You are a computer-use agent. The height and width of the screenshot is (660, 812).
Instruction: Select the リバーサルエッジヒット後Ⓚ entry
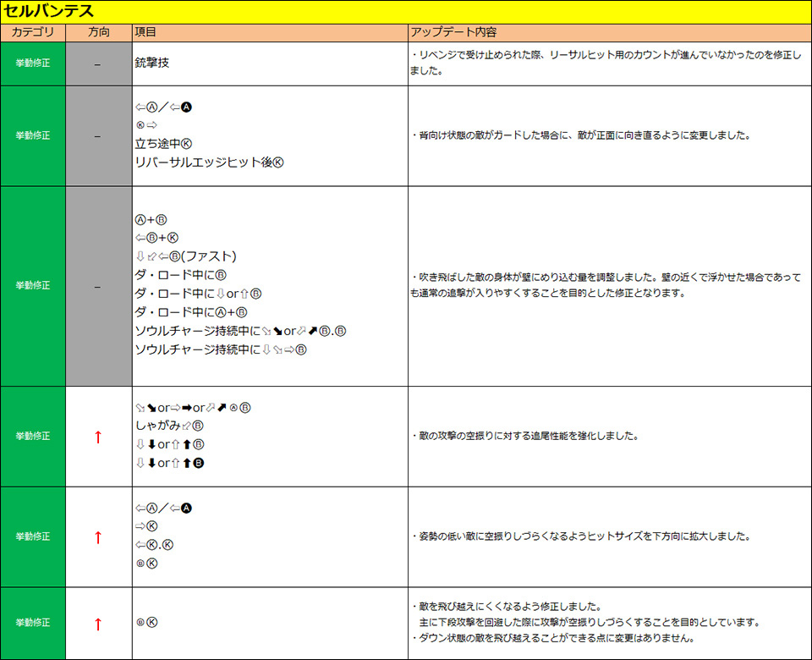[x=209, y=162]
